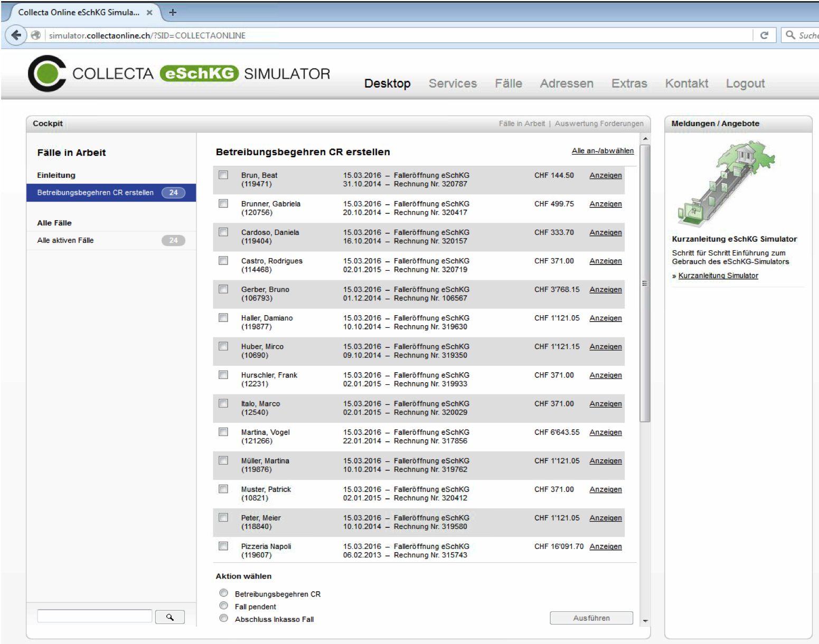Click the list scrollbar down arrow
Image resolution: width=819 pixels, height=644 pixels.
(x=645, y=621)
